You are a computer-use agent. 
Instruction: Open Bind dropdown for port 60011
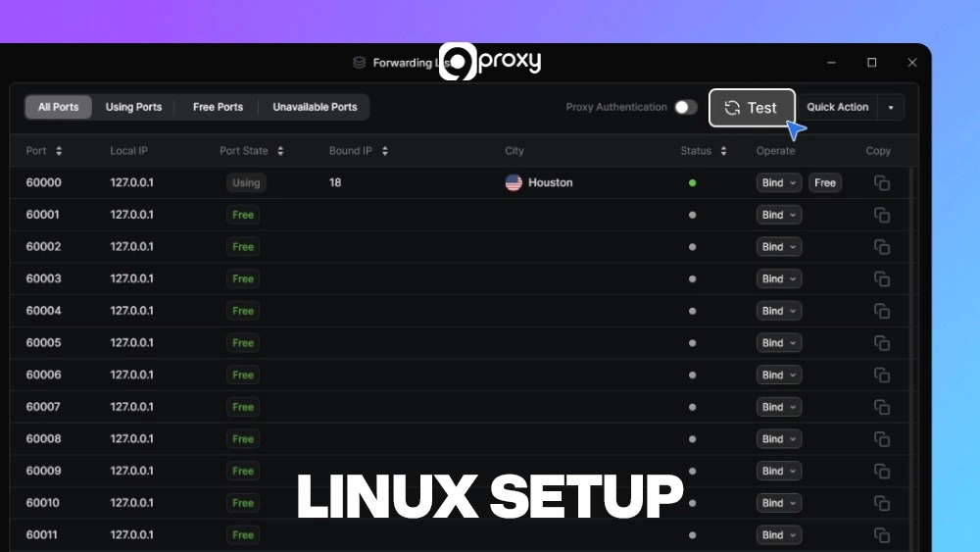coord(779,535)
